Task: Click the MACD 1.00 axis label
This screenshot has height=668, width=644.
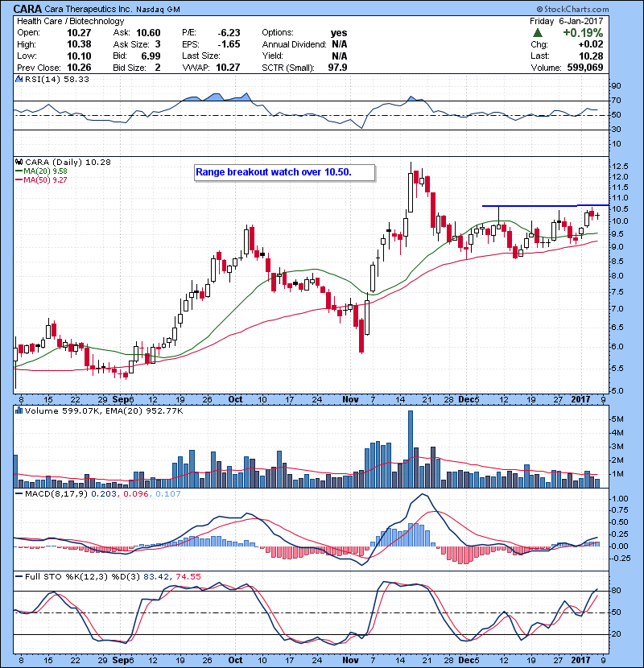Action: 620,498
